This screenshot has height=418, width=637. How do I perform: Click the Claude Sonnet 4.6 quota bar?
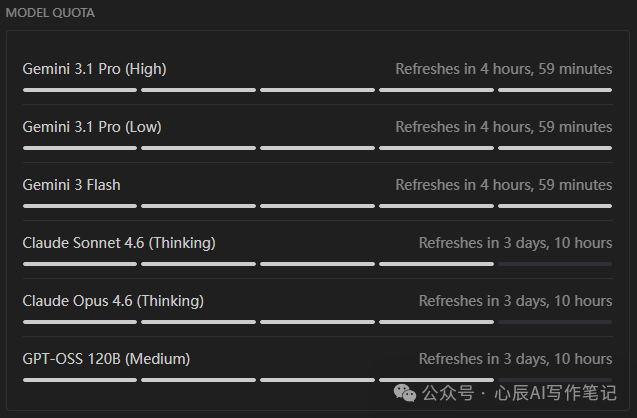(x=317, y=264)
